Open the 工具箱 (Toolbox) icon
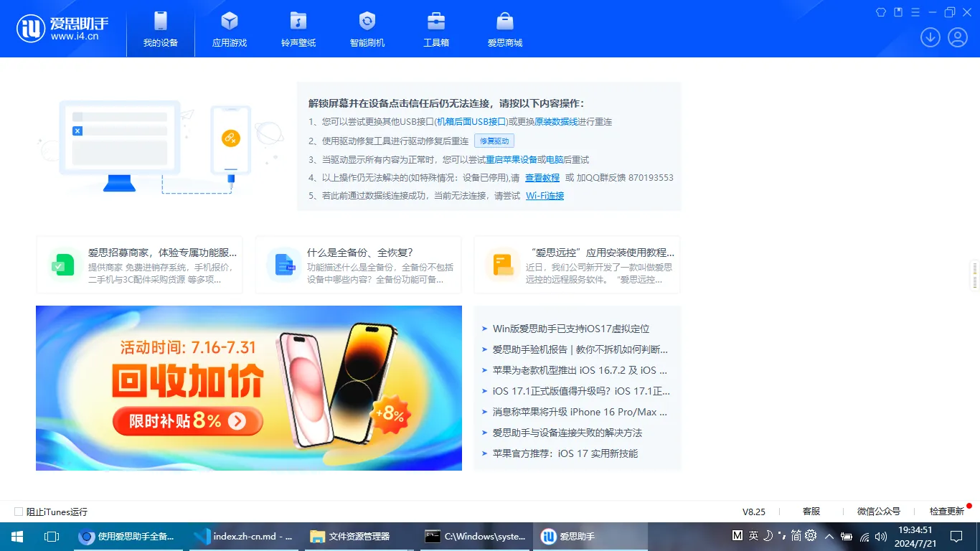This screenshot has height=551, width=980. [435, 29]
